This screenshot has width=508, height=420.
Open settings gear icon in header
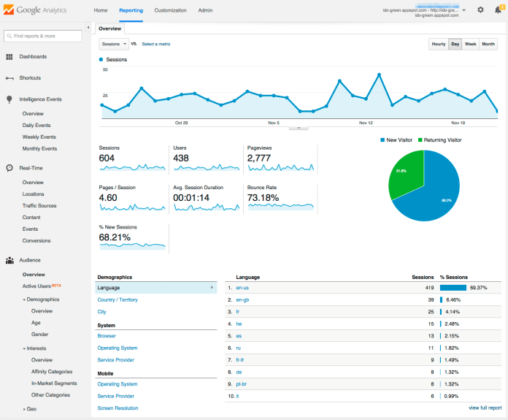(480, 10)
